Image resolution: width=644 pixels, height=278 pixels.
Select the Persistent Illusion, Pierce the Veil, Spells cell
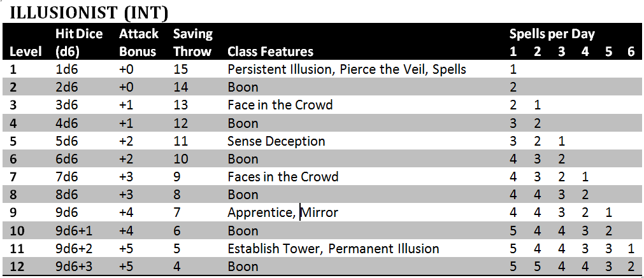pyautogui.click(x=347, y=69)
